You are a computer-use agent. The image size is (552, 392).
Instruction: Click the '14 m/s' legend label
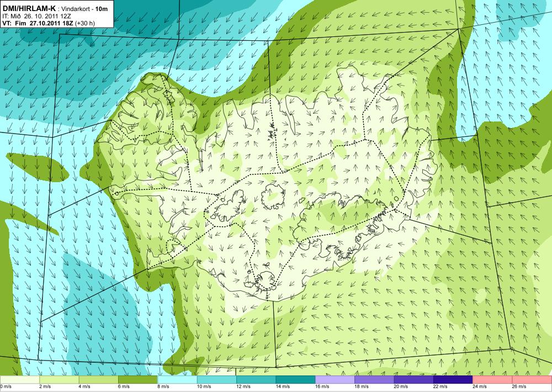pyautogui.click(x=283, y=386)
